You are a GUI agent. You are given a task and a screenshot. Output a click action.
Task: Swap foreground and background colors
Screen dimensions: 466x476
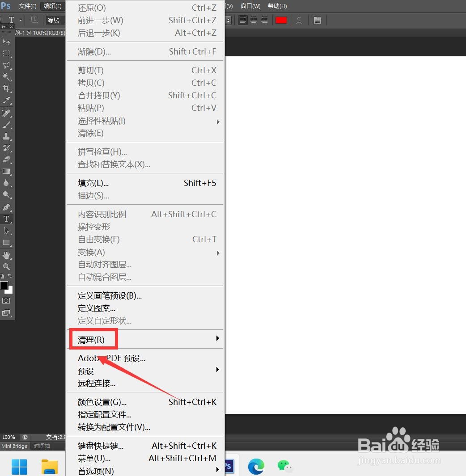click(10, 276)
